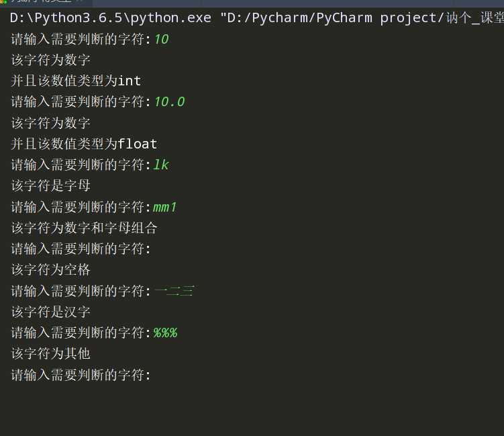504x436 pixels.
Task: Click the output line ending with float
Action: [84, 144]
